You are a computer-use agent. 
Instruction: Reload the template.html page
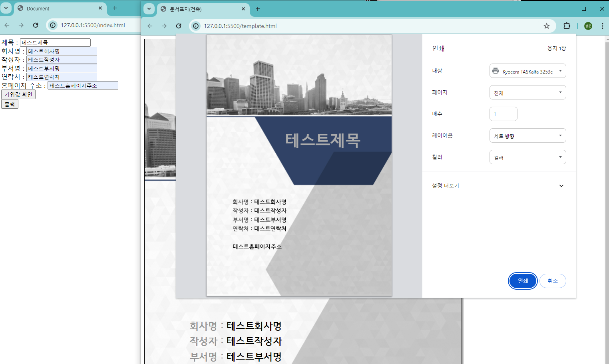pos(179,26)
